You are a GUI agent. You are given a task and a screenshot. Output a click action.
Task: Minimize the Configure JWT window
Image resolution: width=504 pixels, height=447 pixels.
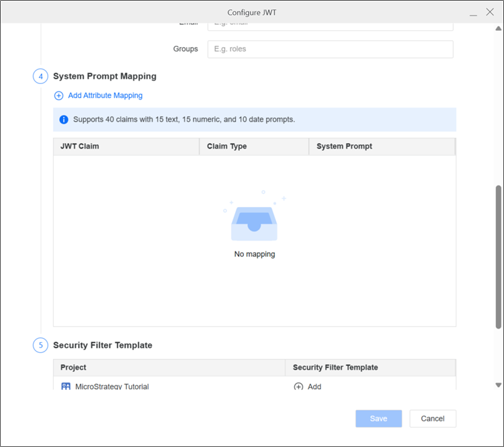coord(473,12)
